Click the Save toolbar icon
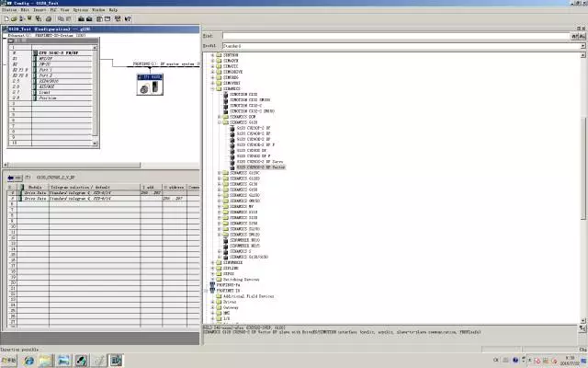This screenshot has height=368, width=588. click(27, 17)
